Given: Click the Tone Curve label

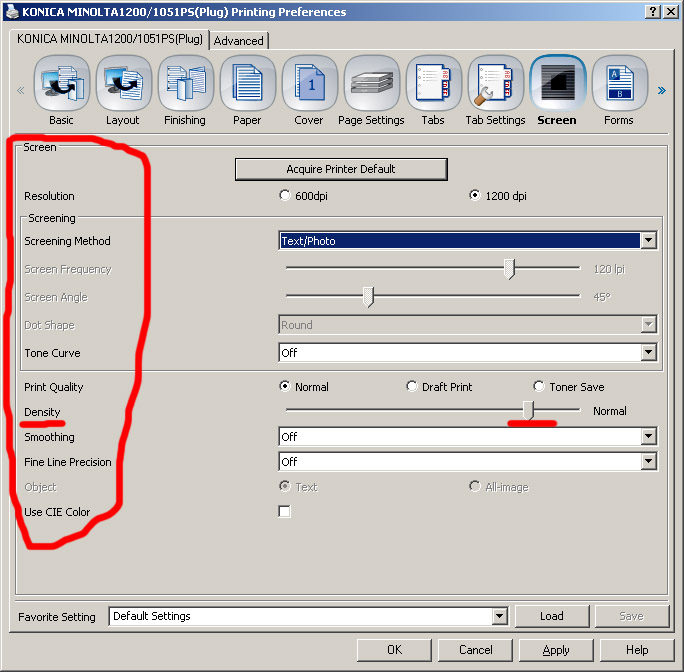Looking at the screenshot, I should [52, 353].
